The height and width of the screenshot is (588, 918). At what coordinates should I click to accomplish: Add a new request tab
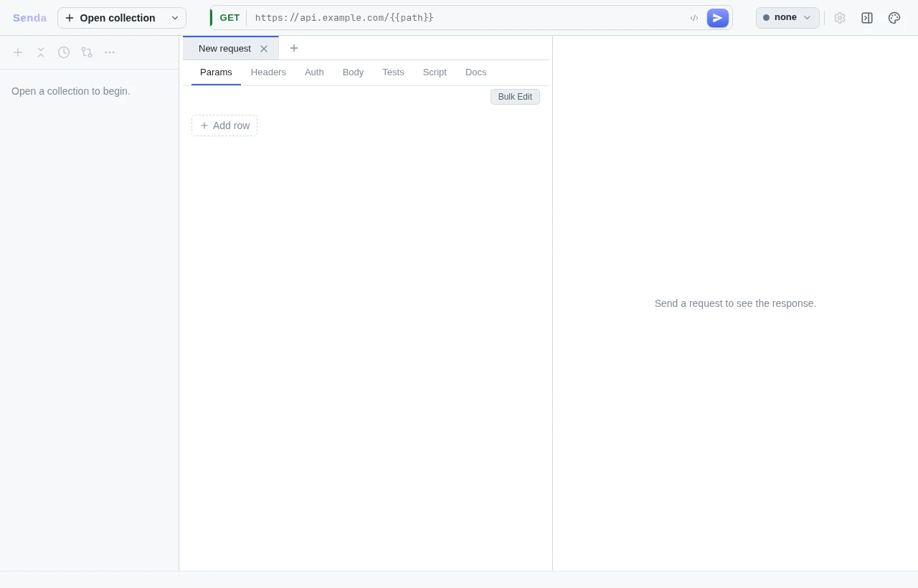294,48
